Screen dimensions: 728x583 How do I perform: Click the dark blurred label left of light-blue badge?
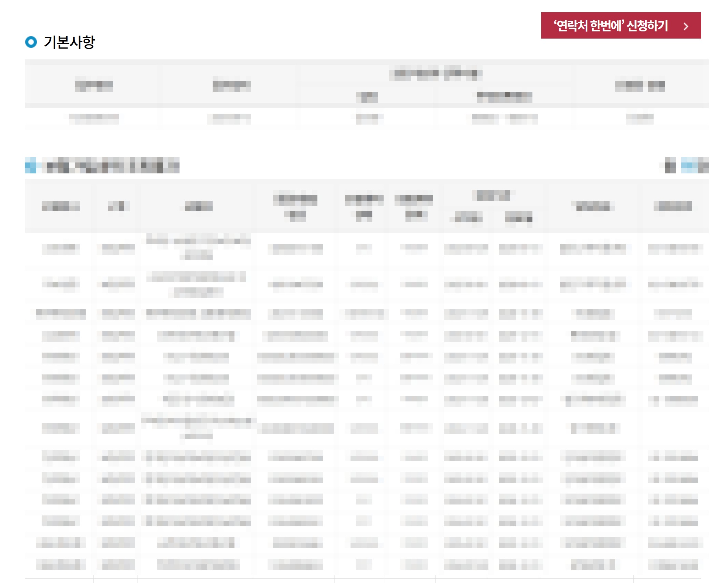point(670,166)
